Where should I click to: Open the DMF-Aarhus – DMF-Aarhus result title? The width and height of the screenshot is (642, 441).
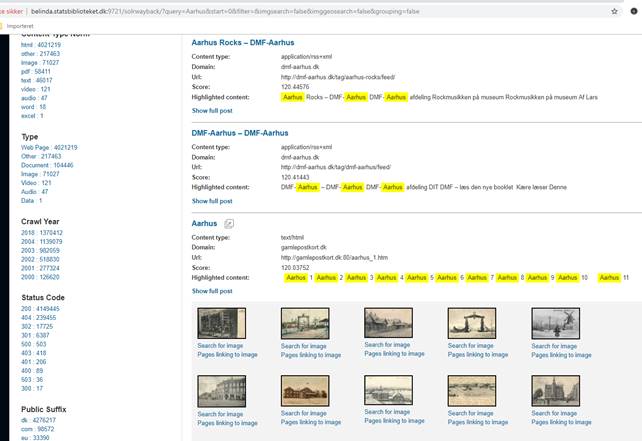click(240, 133)
